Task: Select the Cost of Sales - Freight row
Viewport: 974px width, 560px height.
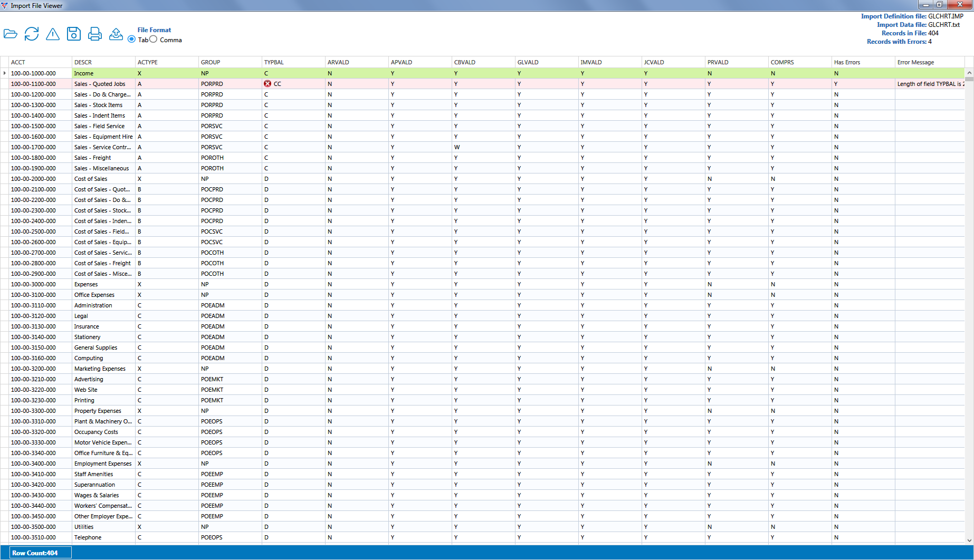Action: click(x=482, y=263)
